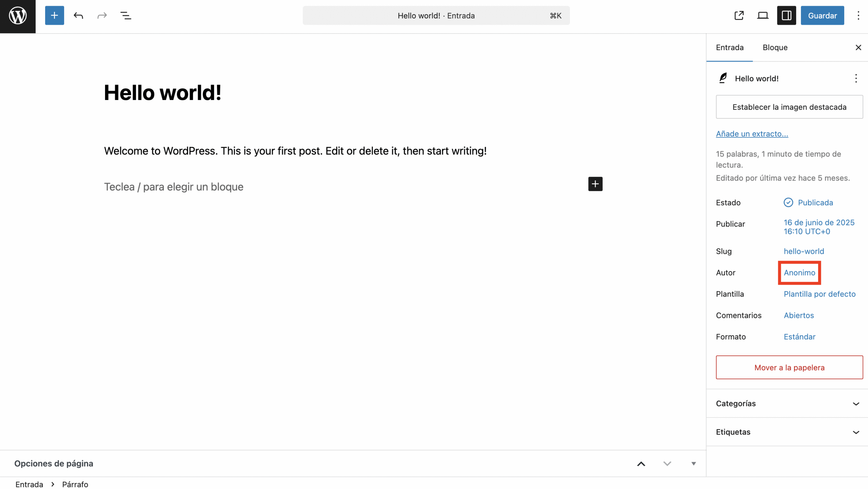Click the Añade un extracto link
The height and width of the screenshot is (489, 868).
point(752,134)
